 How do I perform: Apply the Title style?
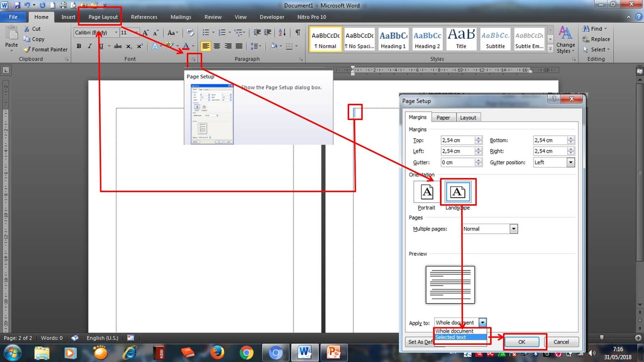click(x=461, y=39)
